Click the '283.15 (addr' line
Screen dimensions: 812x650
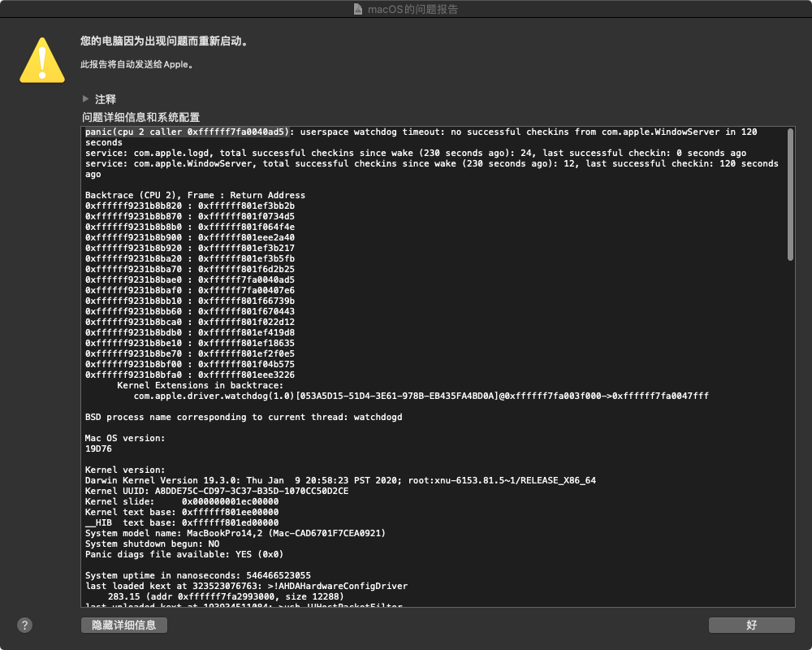[226, 596]
